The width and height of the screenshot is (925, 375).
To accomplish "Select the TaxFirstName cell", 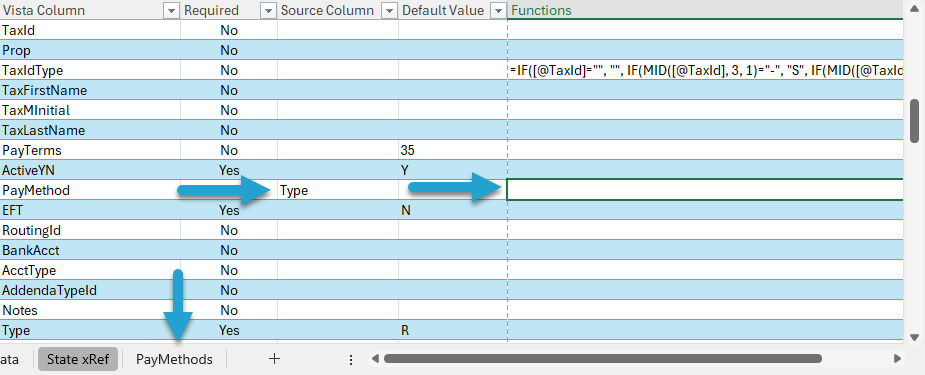I will pyautogui.click(x=90, y=90).
